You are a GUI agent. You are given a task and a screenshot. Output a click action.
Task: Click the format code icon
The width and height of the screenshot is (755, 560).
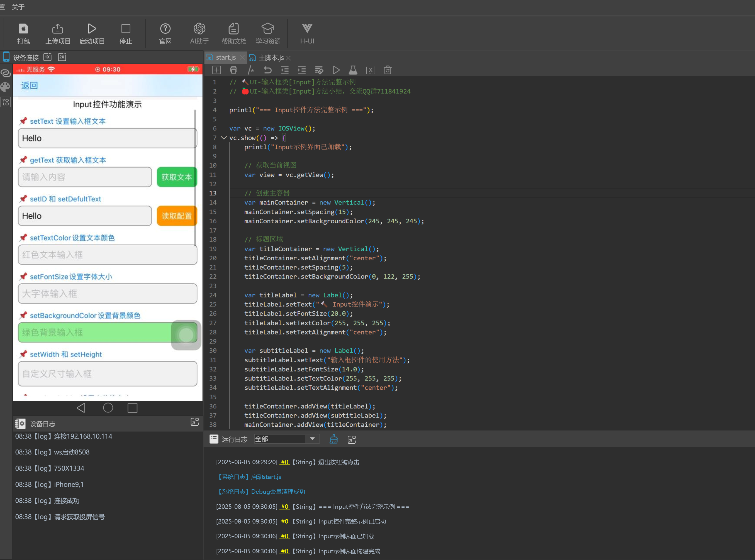319,70
